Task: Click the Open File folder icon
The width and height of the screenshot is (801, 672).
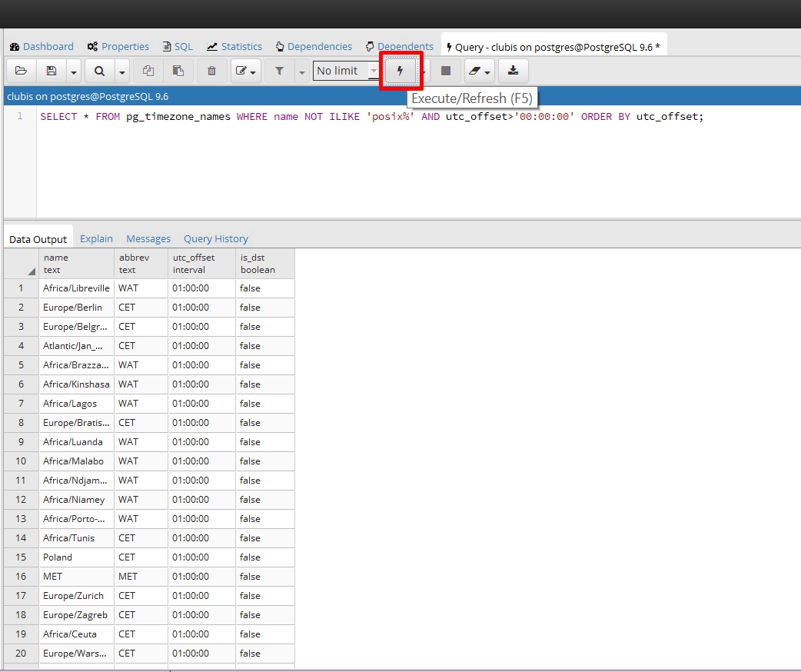Action: tap(21, 71)
